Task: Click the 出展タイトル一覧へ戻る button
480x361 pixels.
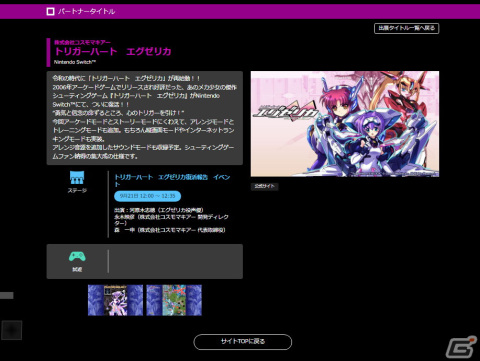Action: [406, 28]
